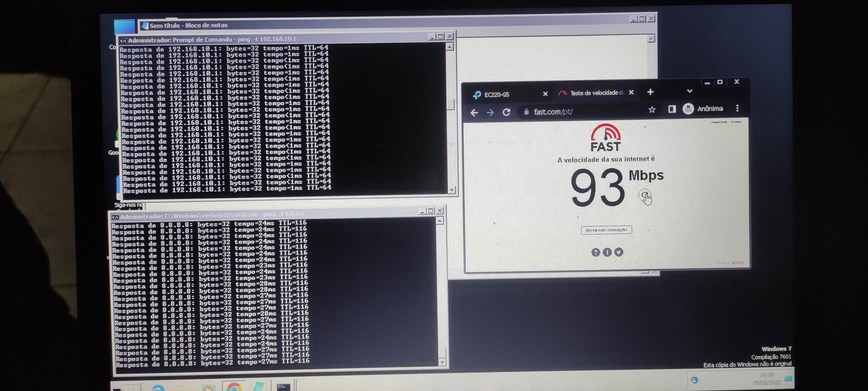Click the Anônima incognito profile button

tap(703, 109)
